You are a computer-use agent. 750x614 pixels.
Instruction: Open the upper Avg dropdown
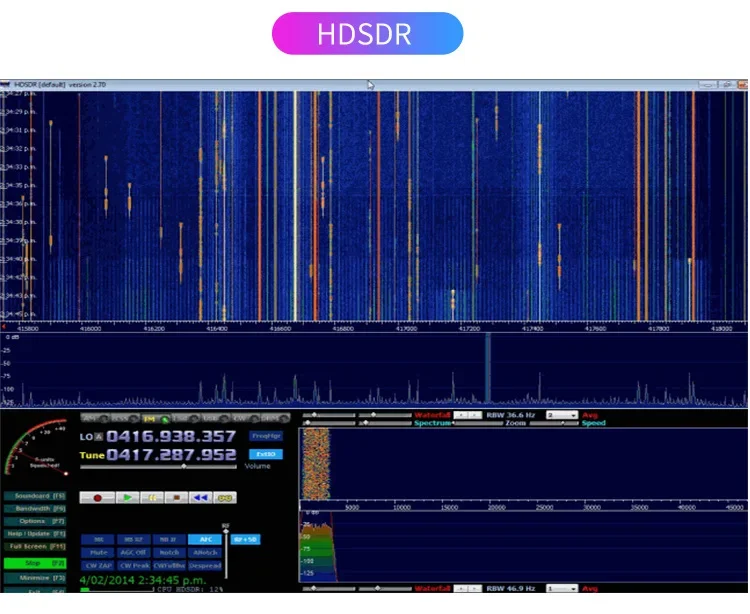pyautogui.click(x=561, y=414)
